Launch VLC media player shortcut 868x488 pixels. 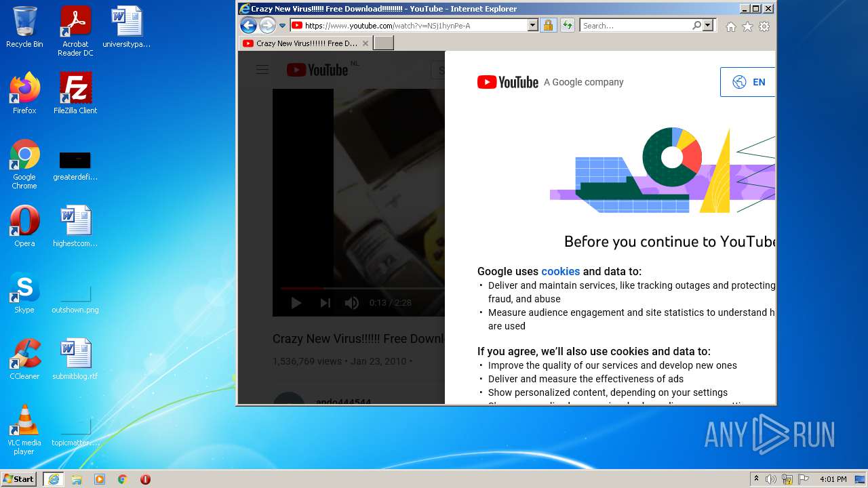pyautogui.click(x=24, y=430)
